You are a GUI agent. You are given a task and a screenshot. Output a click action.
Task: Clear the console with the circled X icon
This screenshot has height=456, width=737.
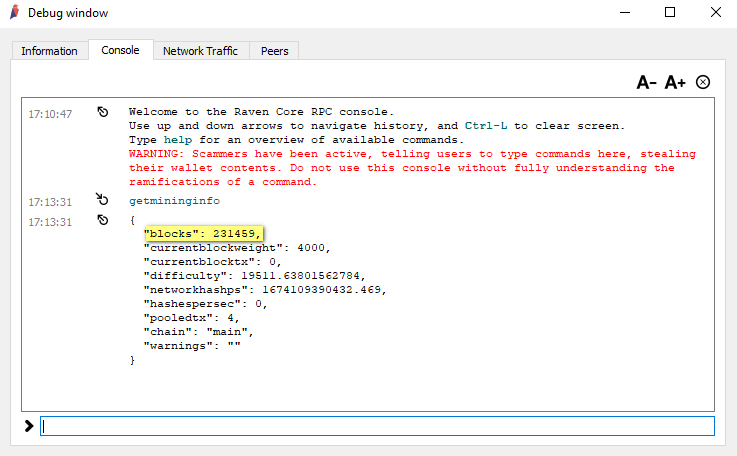pos(703,82)
